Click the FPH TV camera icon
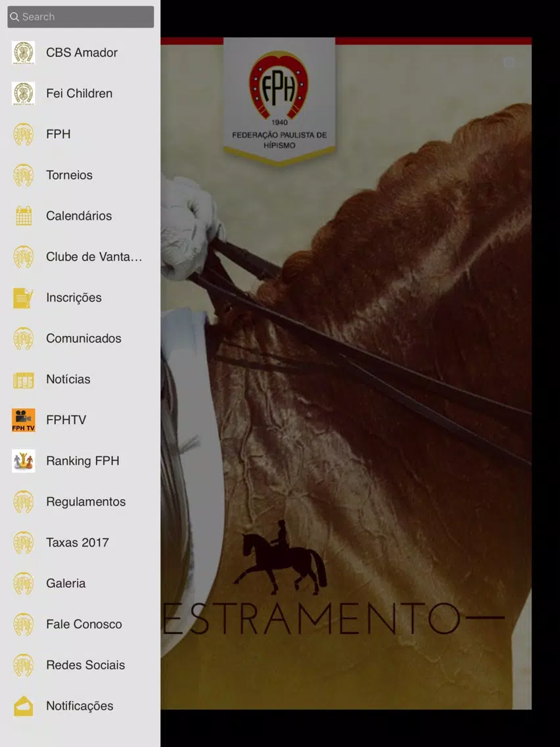Viewport: 560px width, 747px height. (24, 420)
